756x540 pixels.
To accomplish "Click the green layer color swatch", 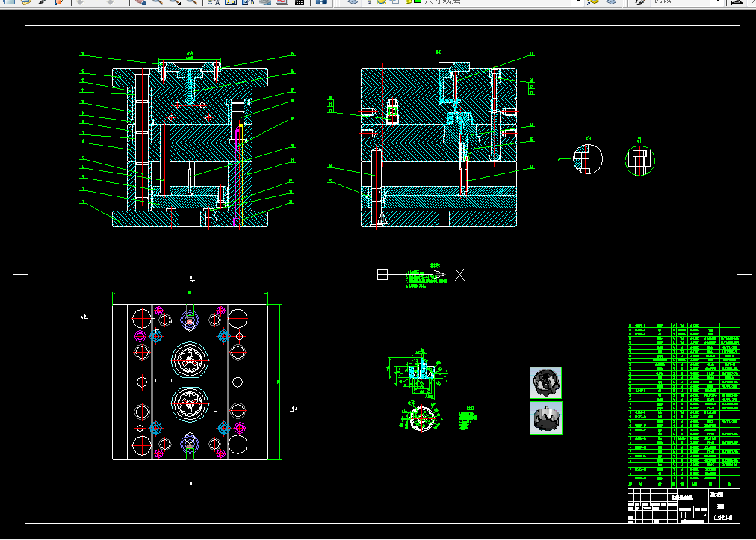I will pyautogui.click(x=418, y=1).
